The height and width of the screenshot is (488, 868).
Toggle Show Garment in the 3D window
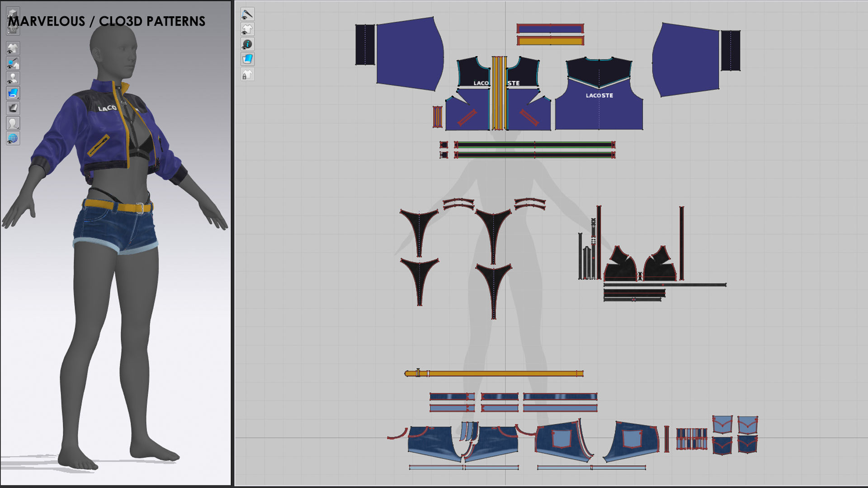coord(13,48)
